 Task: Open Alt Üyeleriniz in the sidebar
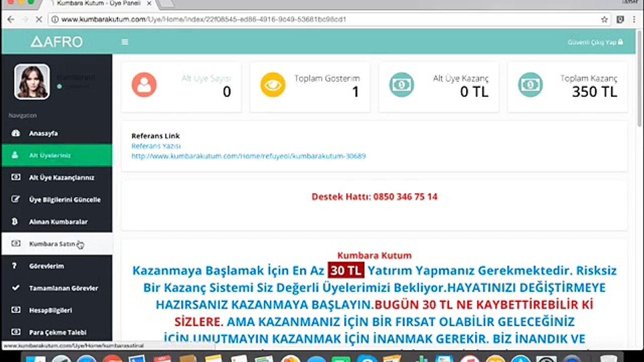point(56,155)
